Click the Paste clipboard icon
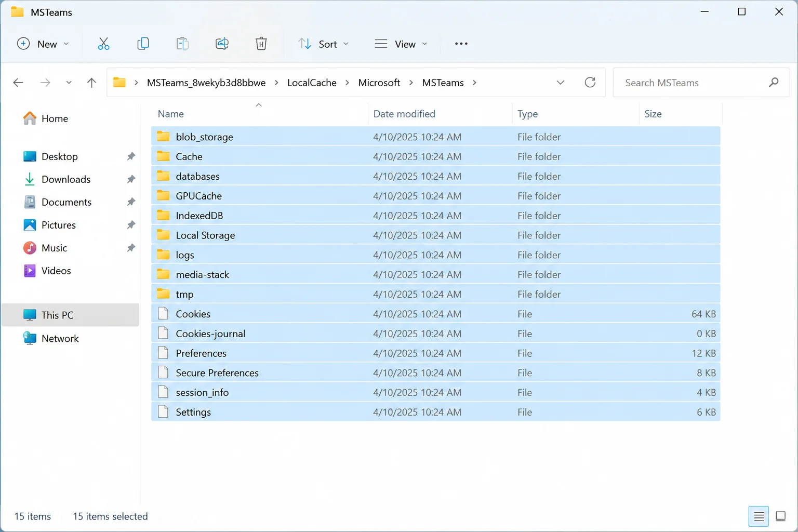798x532 pixels. tap(182, 44)
